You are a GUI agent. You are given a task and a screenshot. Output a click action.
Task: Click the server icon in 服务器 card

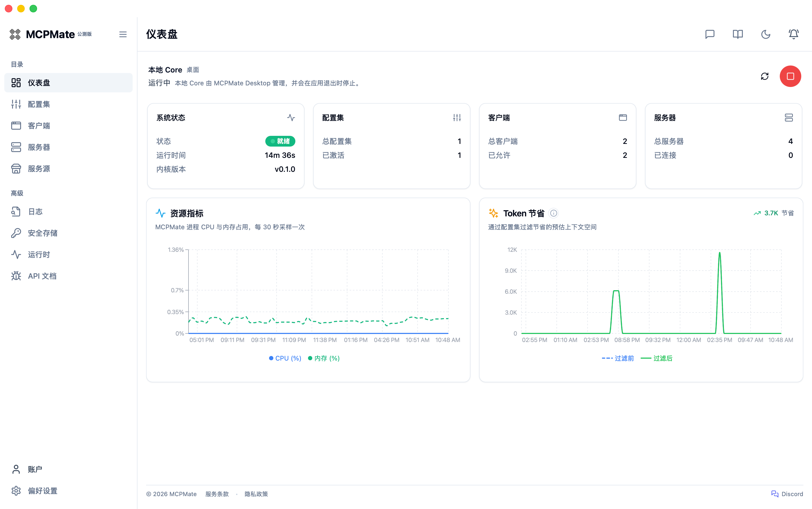789,118
